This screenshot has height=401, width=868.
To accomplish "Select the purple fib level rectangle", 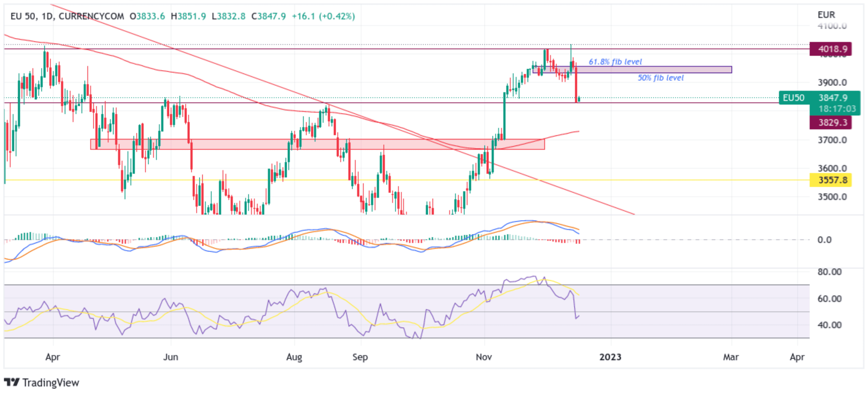I will (632, 70).
